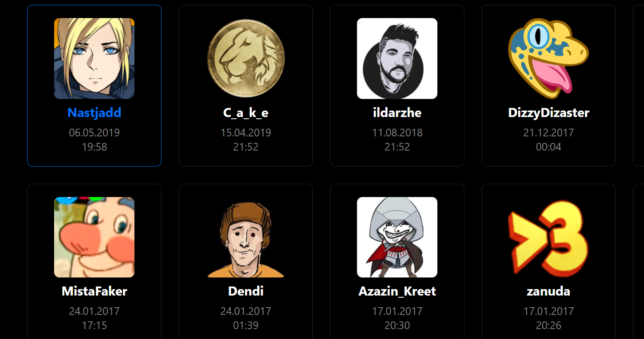Click zanuda's yellow >3 logo icon
The height and width of the screenshot is (339, 644).
point(549,237)
